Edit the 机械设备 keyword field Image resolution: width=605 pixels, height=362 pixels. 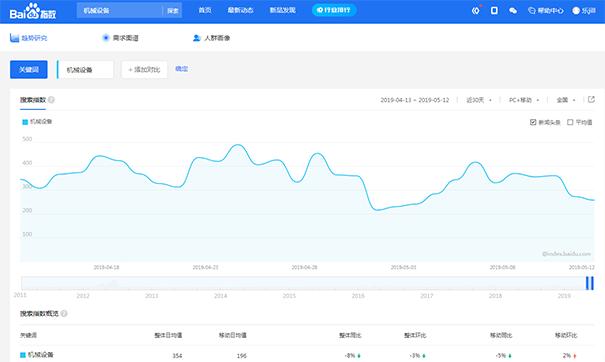(x=85, y=69)
